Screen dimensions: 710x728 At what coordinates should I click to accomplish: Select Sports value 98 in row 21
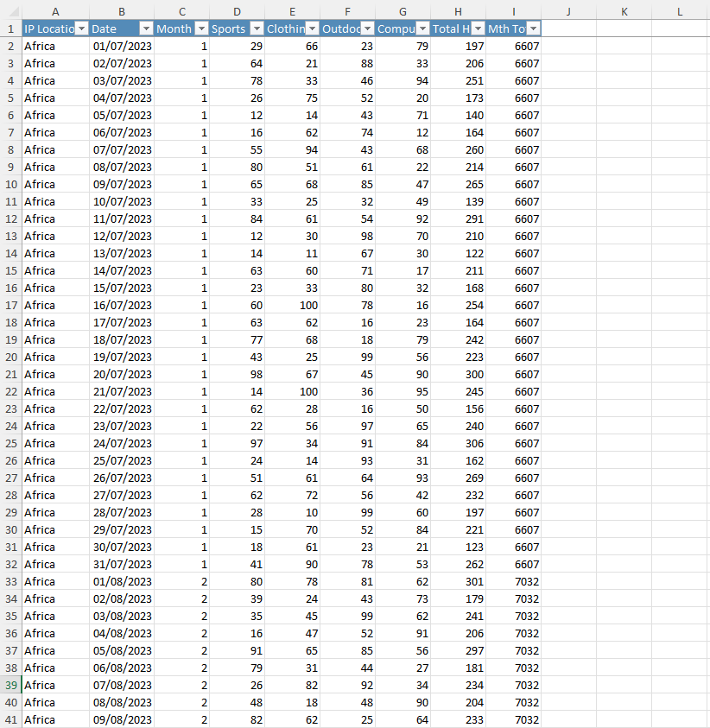tap(237, 375)
